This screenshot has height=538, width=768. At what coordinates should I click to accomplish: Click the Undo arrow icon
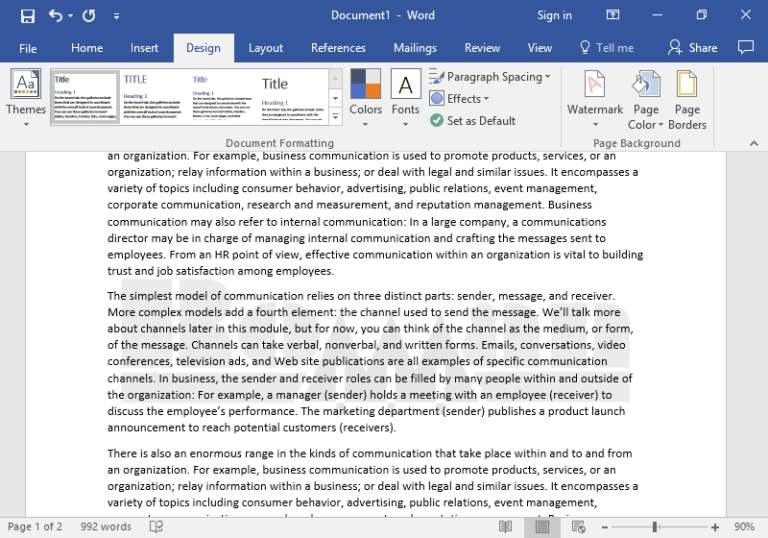(55, 16)
